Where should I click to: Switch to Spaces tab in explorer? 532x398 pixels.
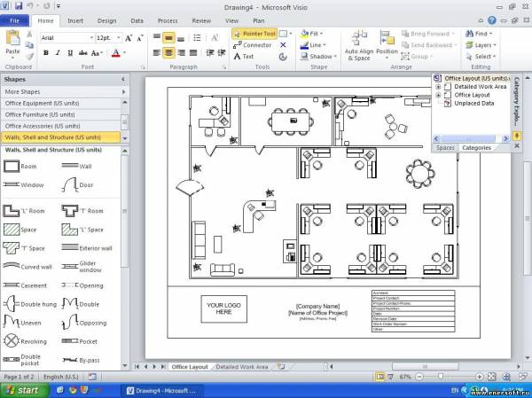click(x=445, y=148)
